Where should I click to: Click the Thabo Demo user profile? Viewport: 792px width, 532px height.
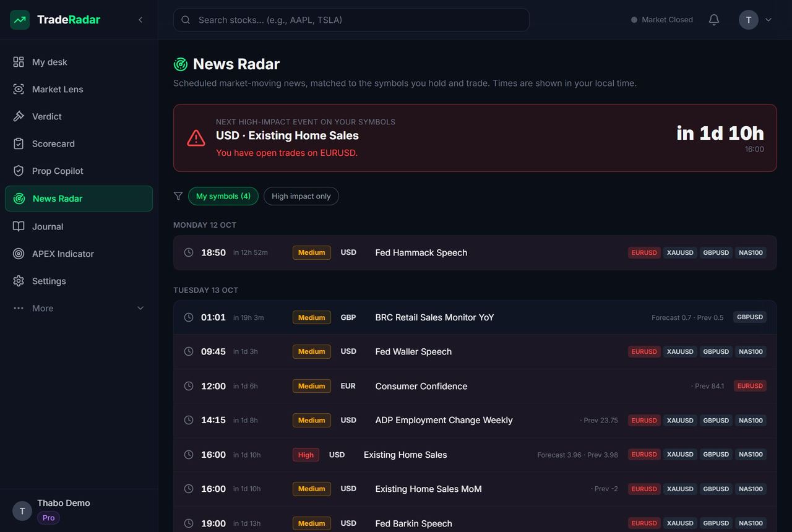pyautogui.click(x=79, y=510)
